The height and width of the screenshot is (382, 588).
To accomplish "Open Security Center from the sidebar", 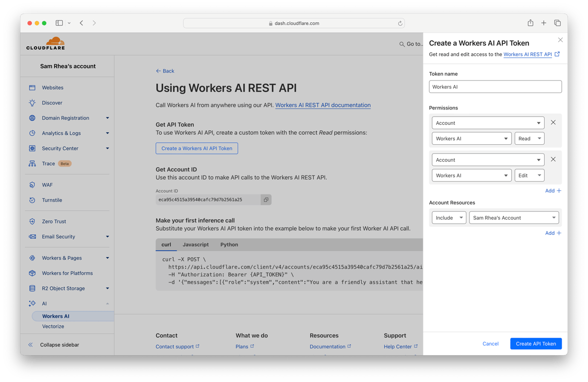I will [61, 148].
